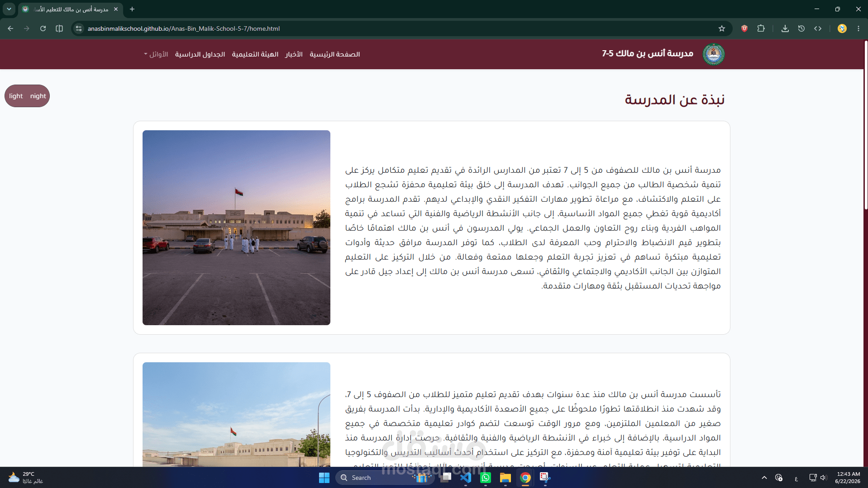Screen dimensions: 868x488
Task: Open Visual Studio Code from taskbar
Action: pyautogui.click(x=466, y=478)
